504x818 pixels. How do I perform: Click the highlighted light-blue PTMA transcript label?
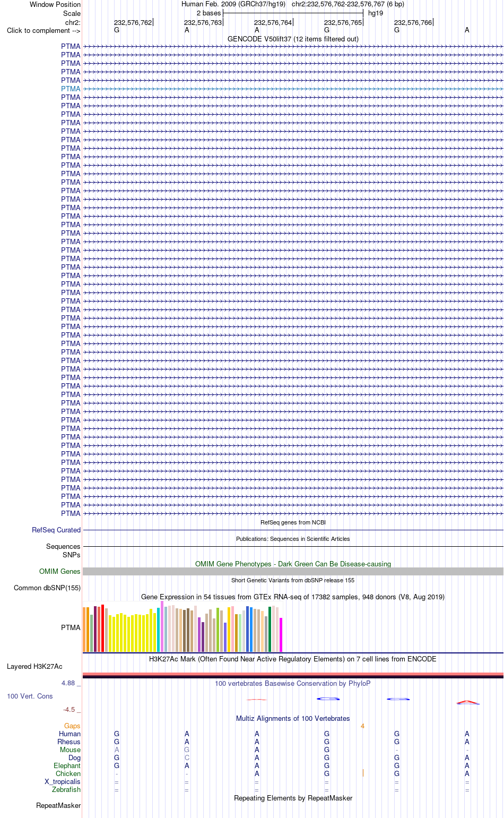(x=71, y=89)
